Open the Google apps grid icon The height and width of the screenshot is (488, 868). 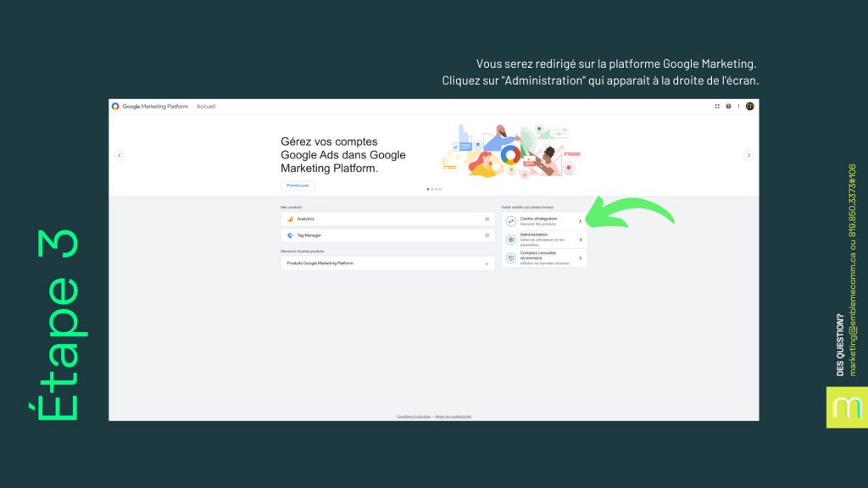tap(717, 106)
